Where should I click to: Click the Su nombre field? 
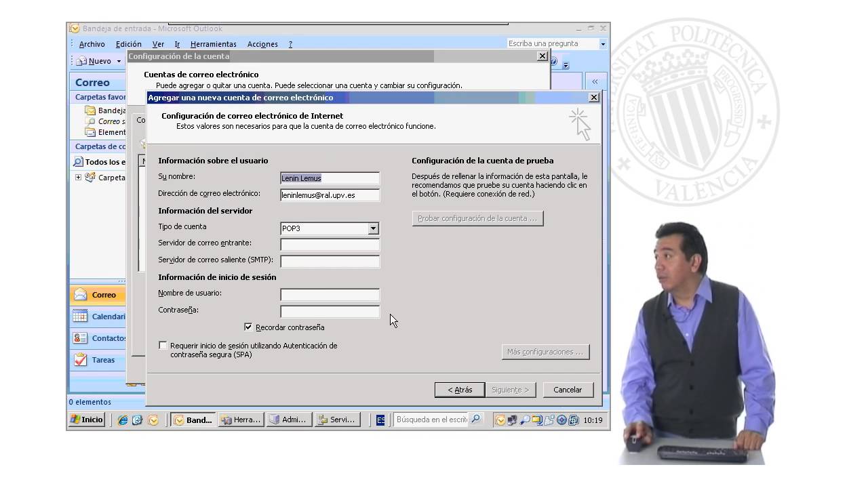(330, 178)
